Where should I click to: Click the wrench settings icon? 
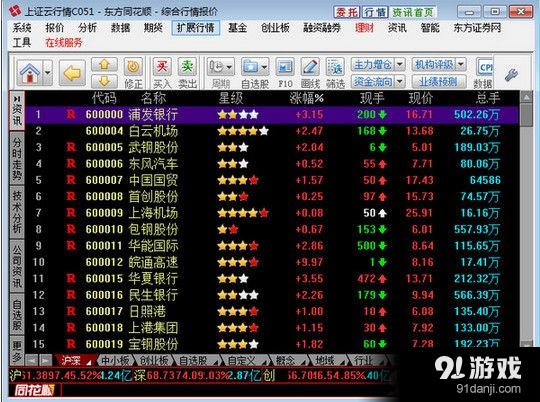click(x=511, y=74)
